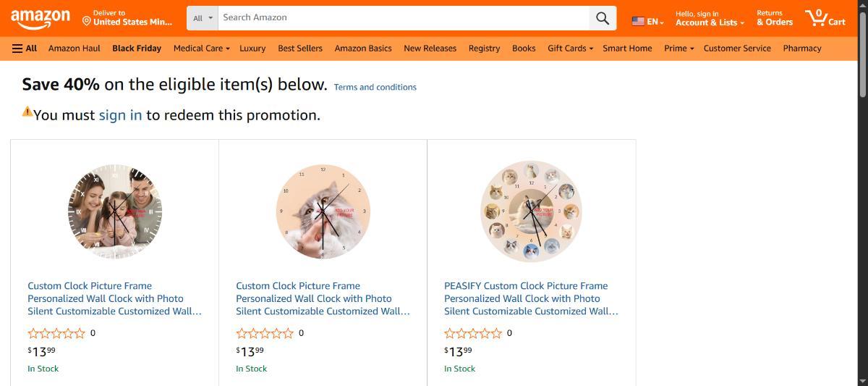
Task: Click into the Search Amazon field
Action: tap(404, 18)
